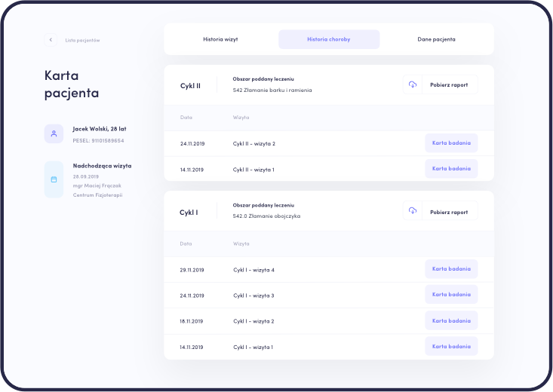
Task: Click the calendar icon for Nadchodząca wizyta
Action: [x=54, y=179]
